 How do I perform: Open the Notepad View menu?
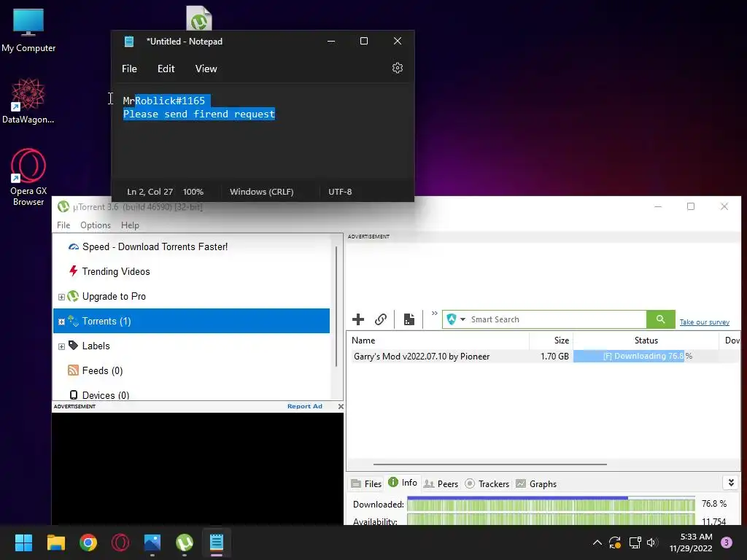(206, 69)
